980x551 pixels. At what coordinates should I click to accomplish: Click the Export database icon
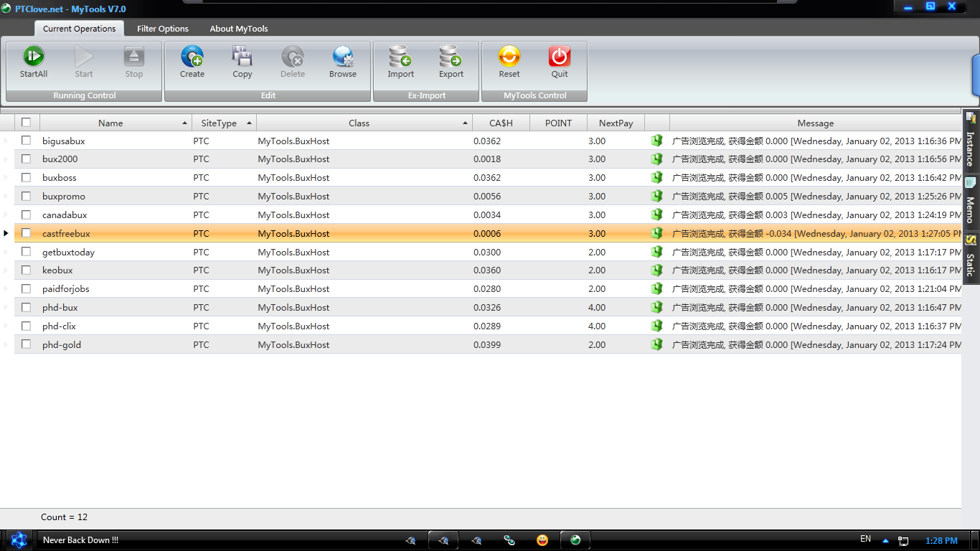(x=451, y=57)
